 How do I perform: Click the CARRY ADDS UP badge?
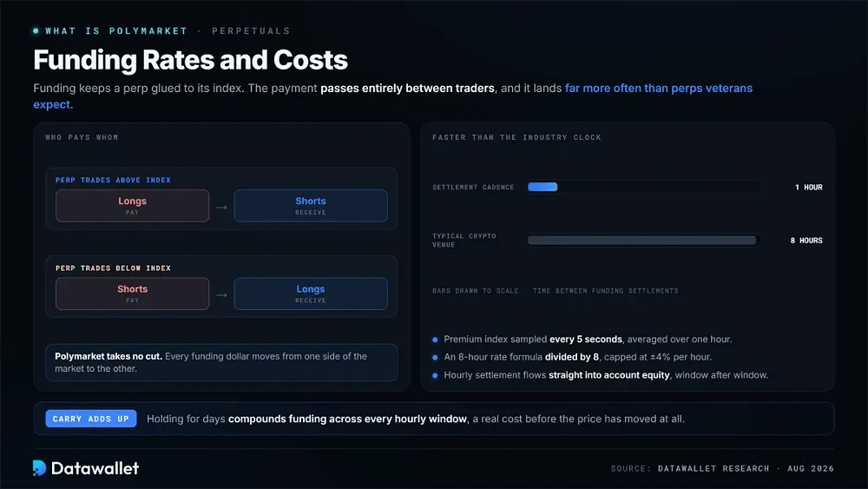coord(91,419)
